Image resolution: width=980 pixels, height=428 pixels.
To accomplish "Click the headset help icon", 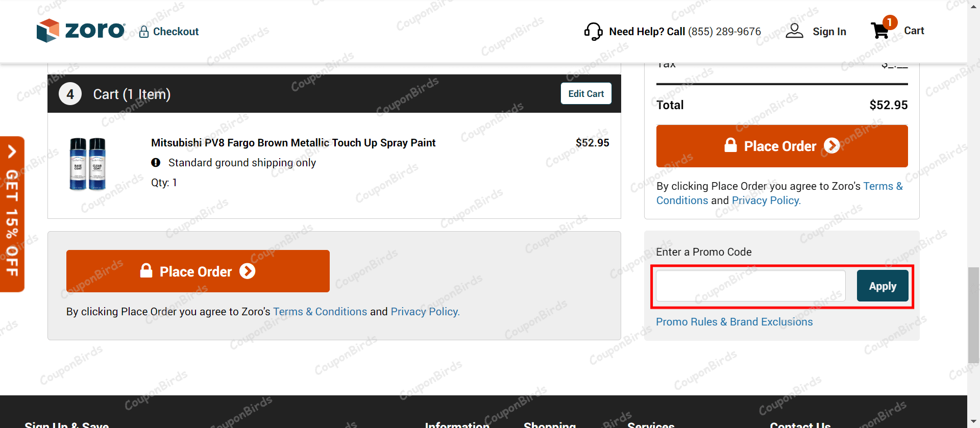I will tap(593, 32).
